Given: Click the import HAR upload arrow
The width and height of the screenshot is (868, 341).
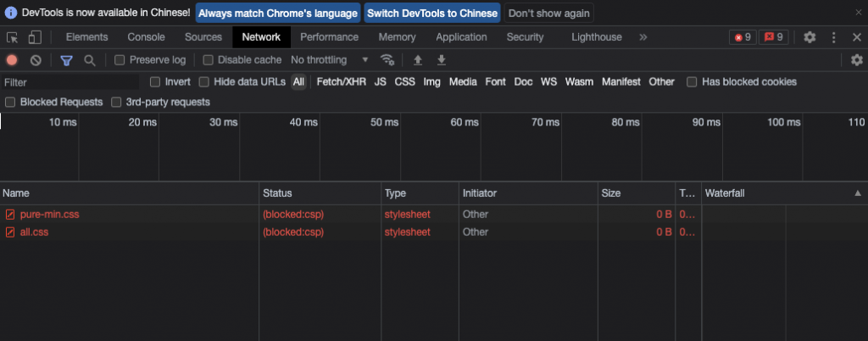Looking at the screenshot, I should click(x=417, y=60).
